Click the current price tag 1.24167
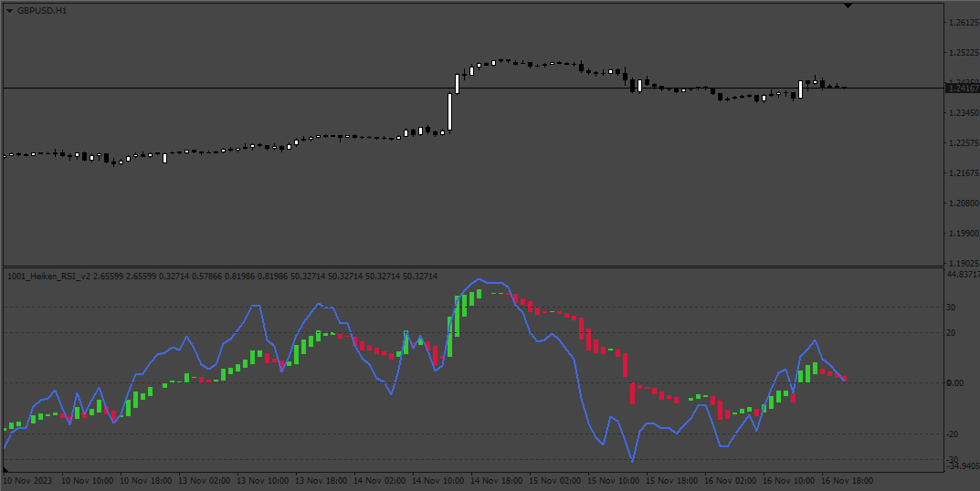 (x=963, y=89)
